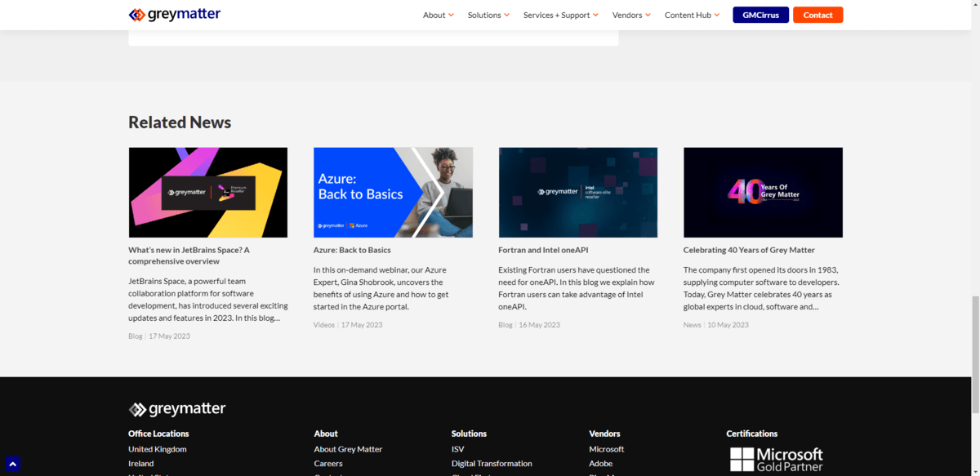Open the "Azure: Back to Basics" title link
The image size is (980, 476).
click(x=352, y=250)
